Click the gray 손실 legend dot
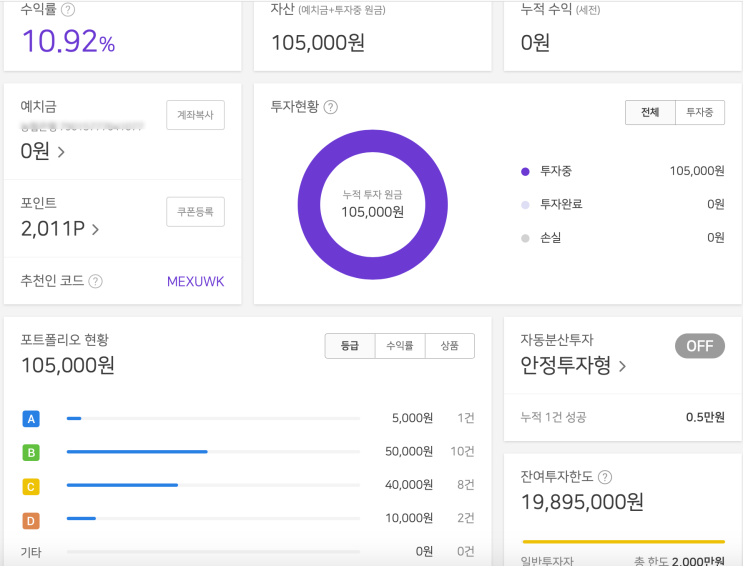This screenshot has height=566, width=743. pyautogui.click(x=525, y=238)
